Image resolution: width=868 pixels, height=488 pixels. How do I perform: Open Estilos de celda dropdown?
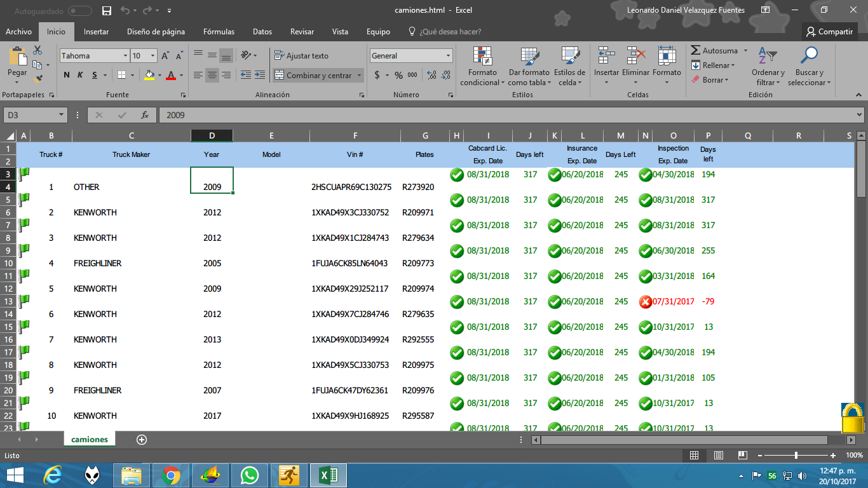point(569,67)
